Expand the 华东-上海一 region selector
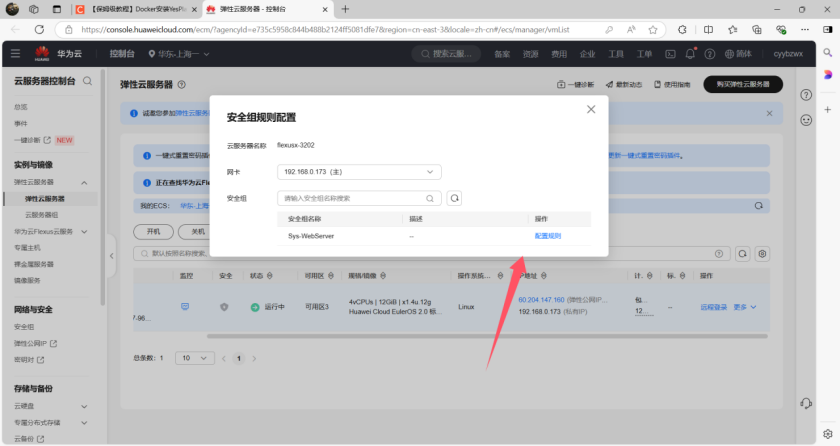Viewport: 840px width, 446px height. pos(179,54)
